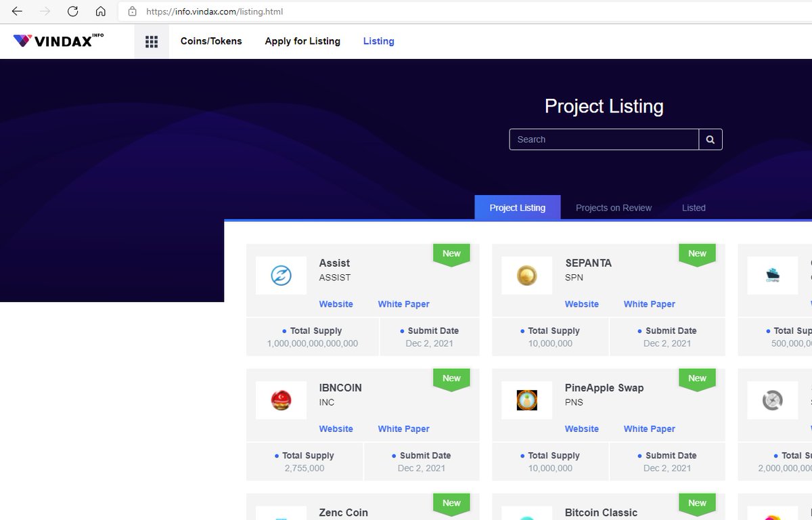Viewport: 812px width, 520px height.
Task: Click the Zenc Coin project title
Action: point(344,513)
